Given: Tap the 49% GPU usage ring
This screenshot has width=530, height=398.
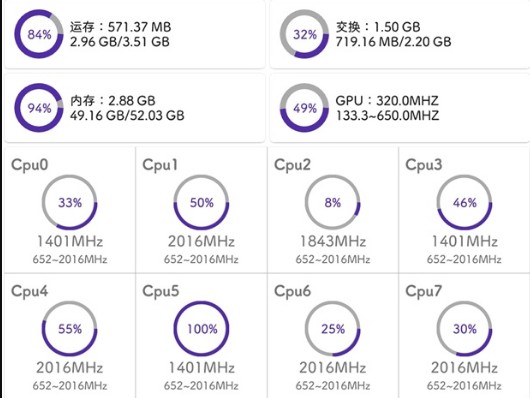Looking at the screenshot, I should tap(304, 108).
